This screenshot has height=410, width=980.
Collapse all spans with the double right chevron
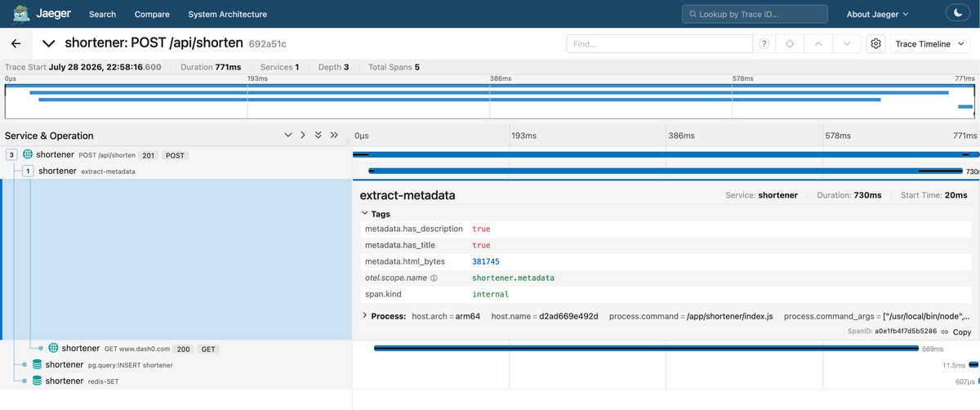(334, 135)
